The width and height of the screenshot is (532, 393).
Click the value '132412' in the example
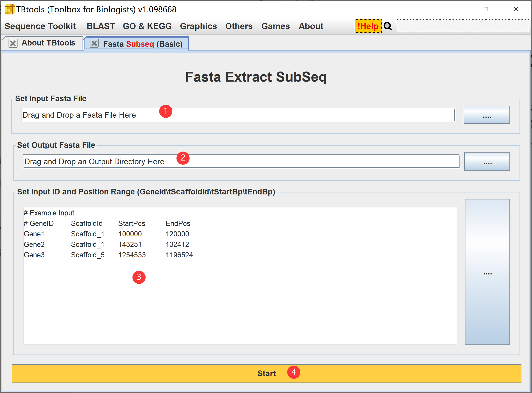click(x=177, y=244)
